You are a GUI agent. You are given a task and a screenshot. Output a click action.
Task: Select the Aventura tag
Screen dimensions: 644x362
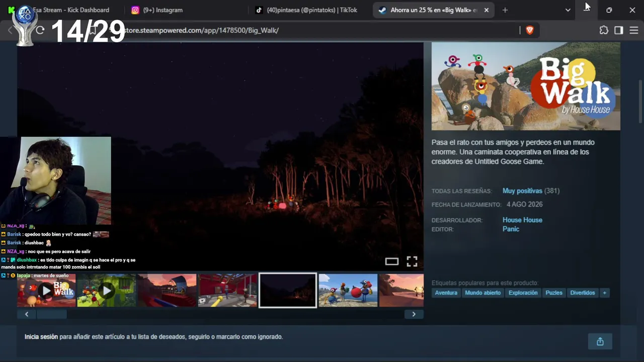point(446,293)
